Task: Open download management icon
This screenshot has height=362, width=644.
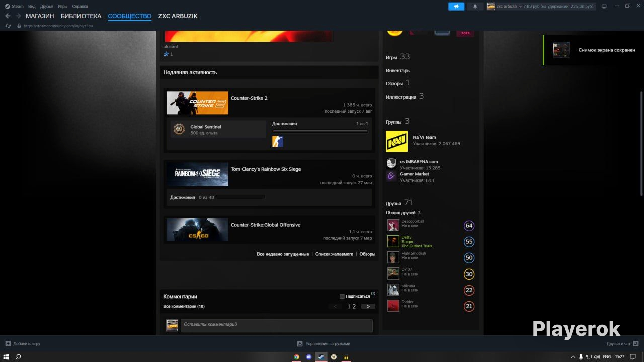Action: (x=300, y=344)
